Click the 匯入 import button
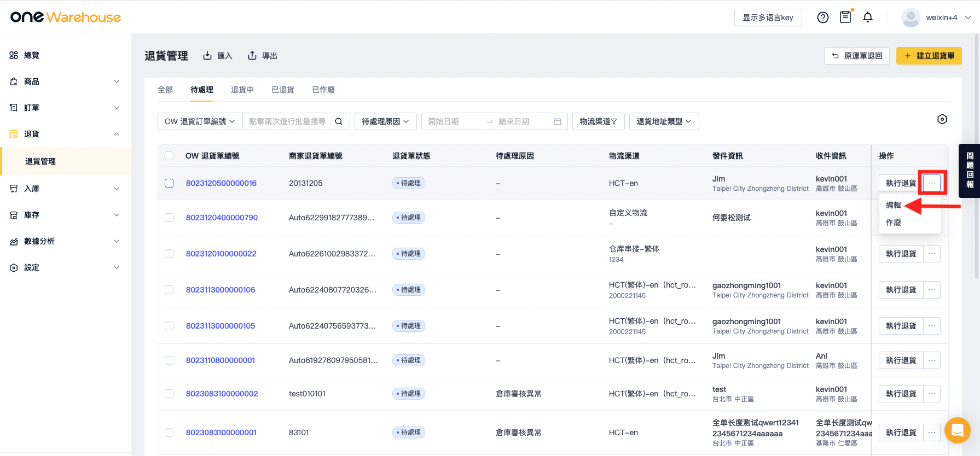The height and width of the screenshot is (456, 980). 218,56
